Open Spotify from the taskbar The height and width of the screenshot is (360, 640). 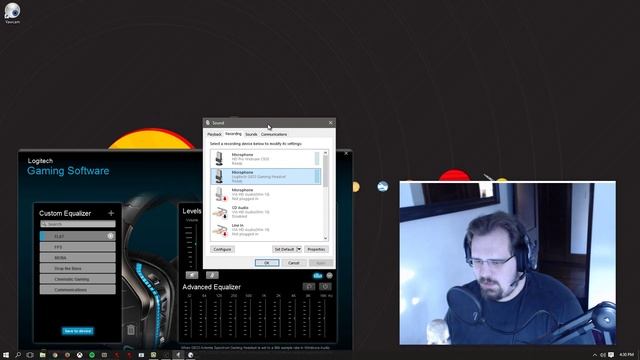tap(92, 355)
